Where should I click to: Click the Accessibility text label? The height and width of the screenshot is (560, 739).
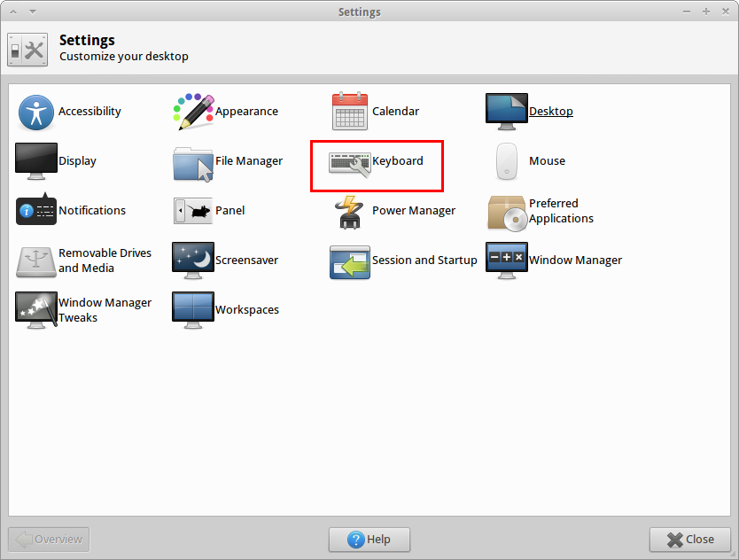point(89,112)
